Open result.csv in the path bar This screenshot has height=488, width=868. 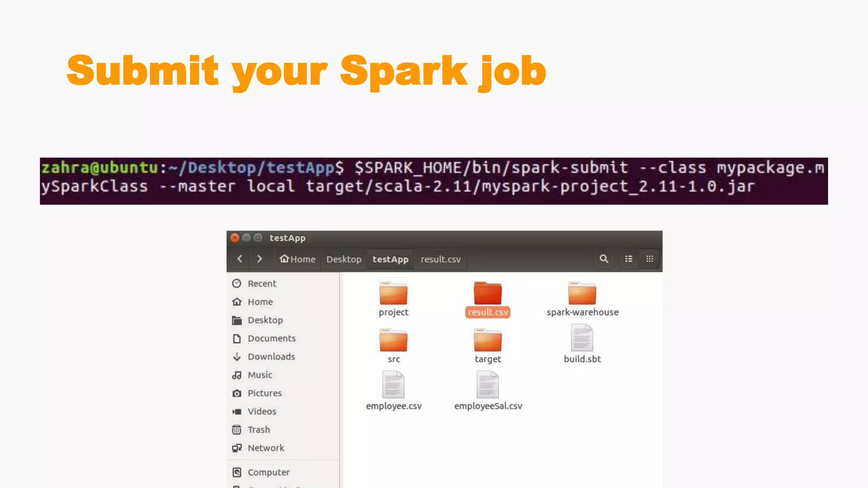(x=440, y=259)
